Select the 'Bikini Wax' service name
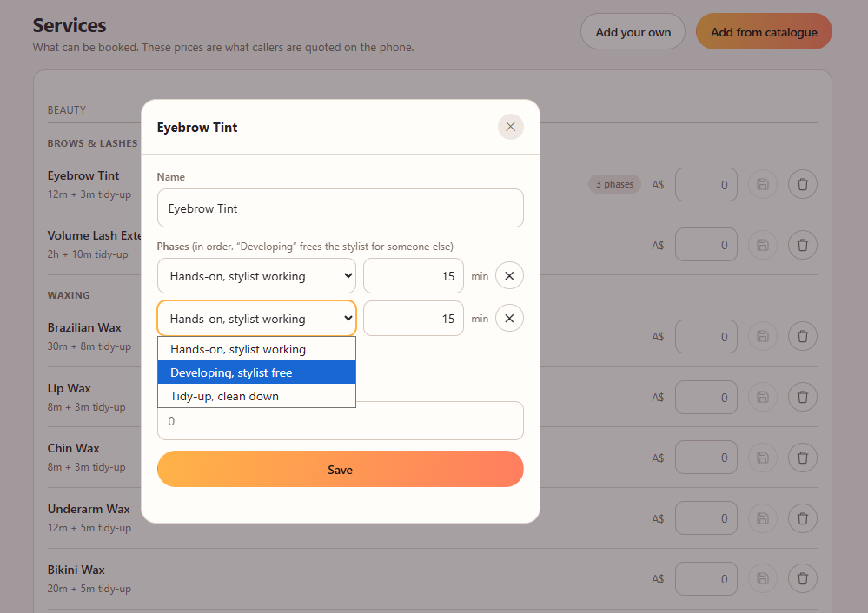This screenshot has width=868, height=613. pyautogui.click(x=76, y=570)
